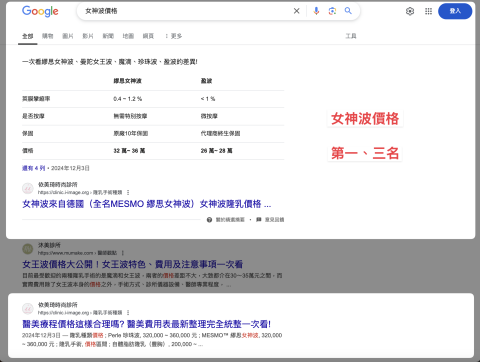480x362 pixels.
Task: Open the 醫美療程價格這樣合理嗎 result title
Action: (x=147, y=324)
